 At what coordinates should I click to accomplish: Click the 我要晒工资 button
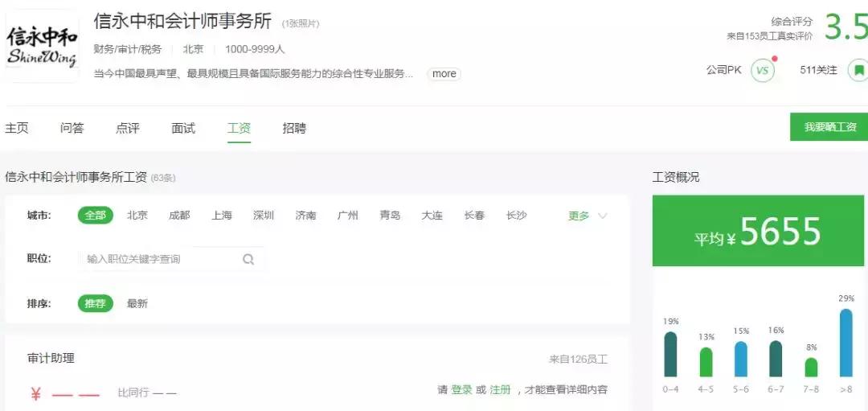[x=829, y=127]
